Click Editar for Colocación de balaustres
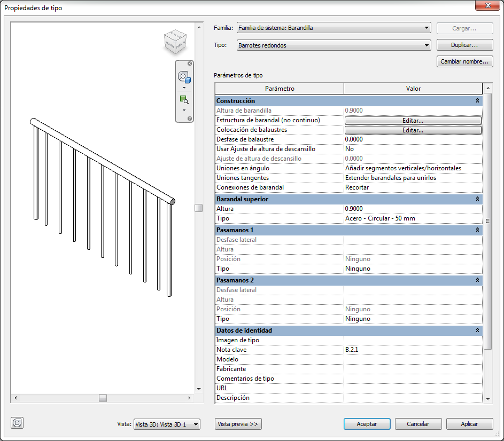Viewport: 504px width, 441px height. coord(413,130)
